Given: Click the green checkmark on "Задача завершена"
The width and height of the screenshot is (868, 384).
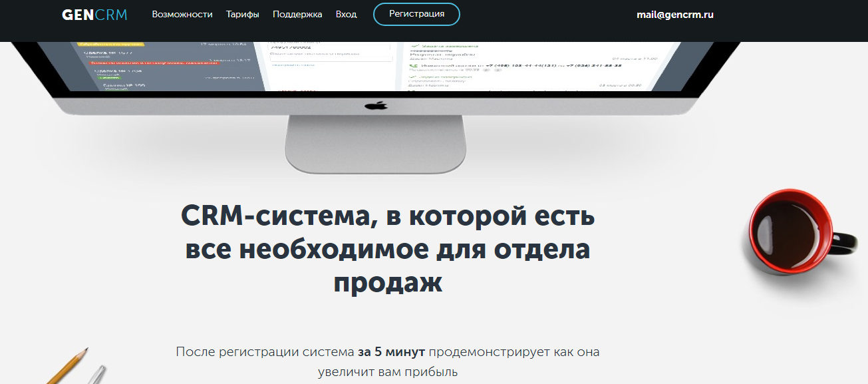Looking at the screenshot, I should tap(415, 45).
